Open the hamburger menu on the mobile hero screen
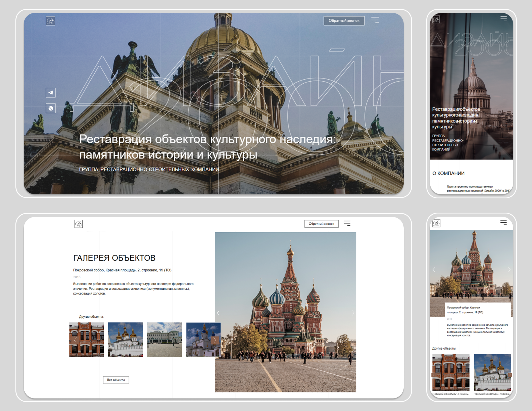Screen dimensions: 532x411 (x=503, y=19)
